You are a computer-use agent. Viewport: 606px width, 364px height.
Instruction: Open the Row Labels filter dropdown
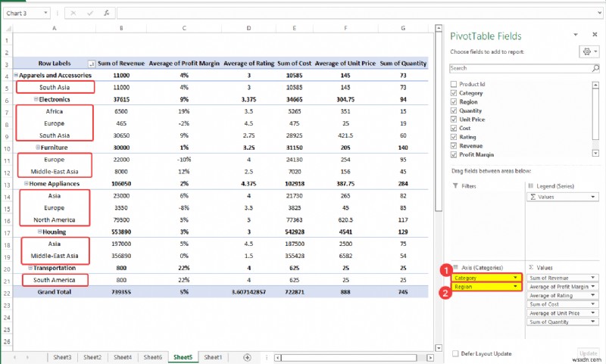[92, 64]
